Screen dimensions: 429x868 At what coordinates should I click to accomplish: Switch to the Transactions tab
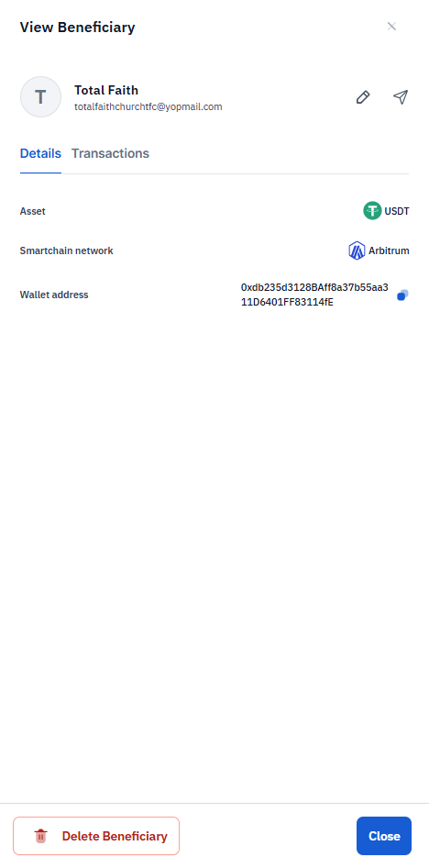point(111,153)
